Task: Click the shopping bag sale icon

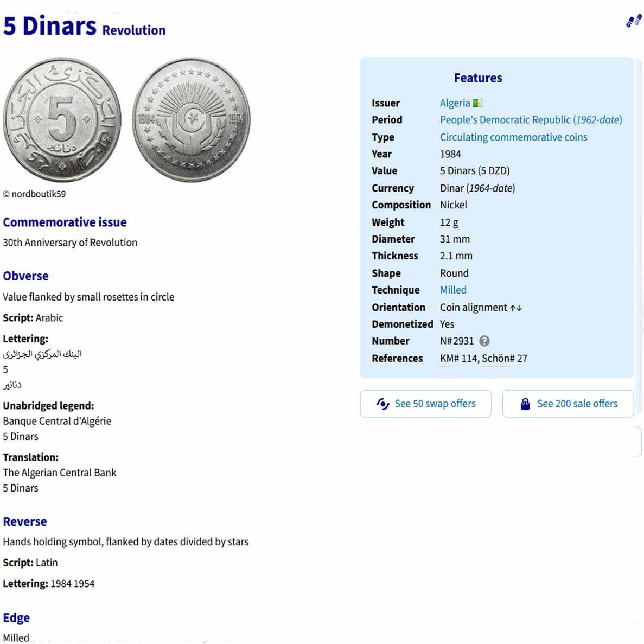Action: [x=525, y=404]
